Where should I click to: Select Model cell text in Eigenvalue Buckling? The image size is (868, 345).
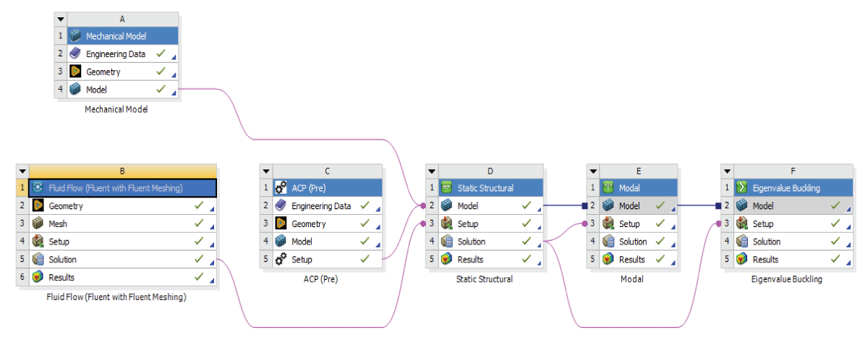[763, 206]
